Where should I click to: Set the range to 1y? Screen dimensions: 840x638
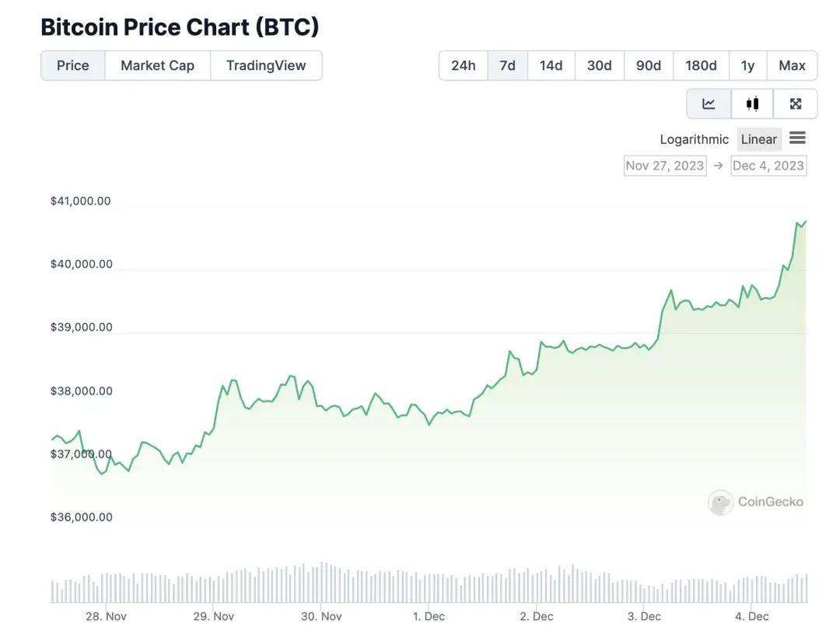point(748,65)
